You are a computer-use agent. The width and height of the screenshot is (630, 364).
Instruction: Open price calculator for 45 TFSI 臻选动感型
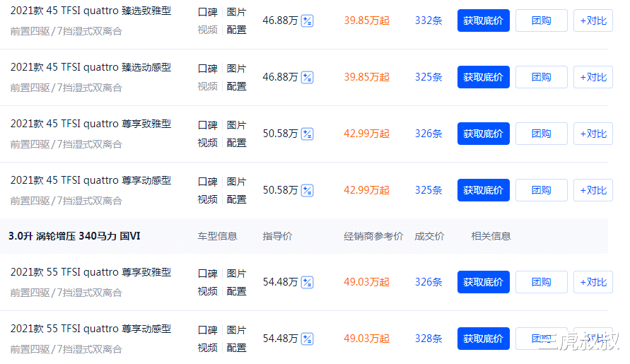308,77
